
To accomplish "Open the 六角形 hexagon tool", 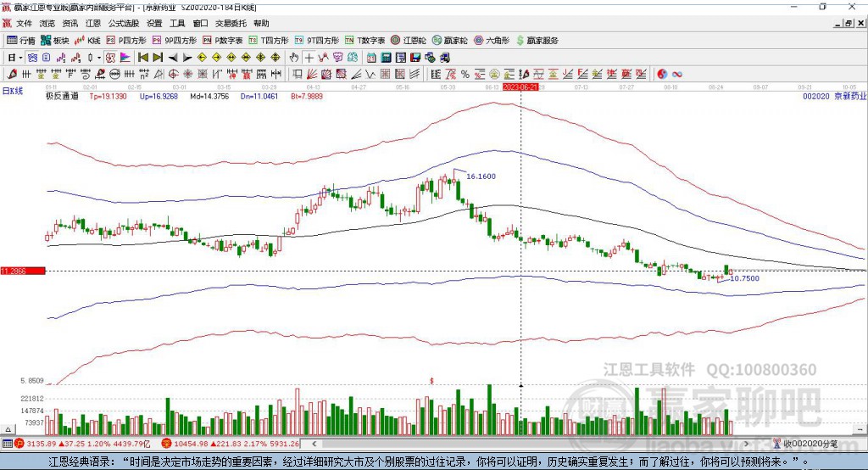I will click(492, 41).
